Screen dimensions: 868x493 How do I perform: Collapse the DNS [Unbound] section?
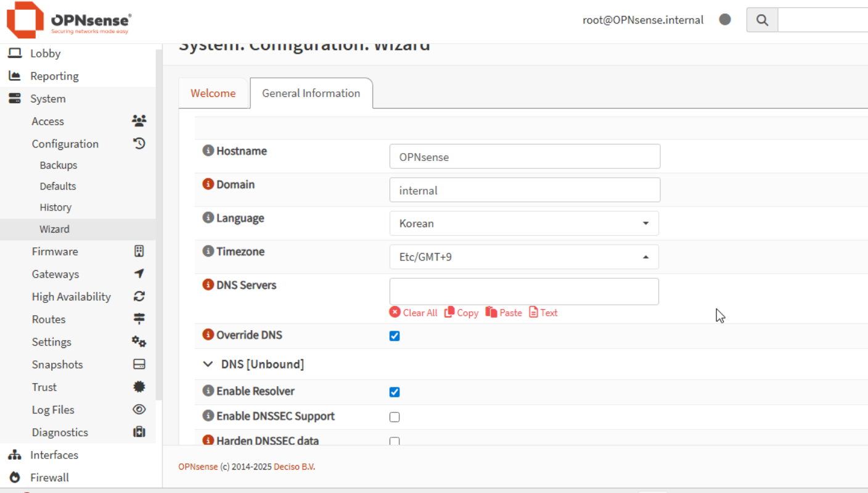point(208,364)
